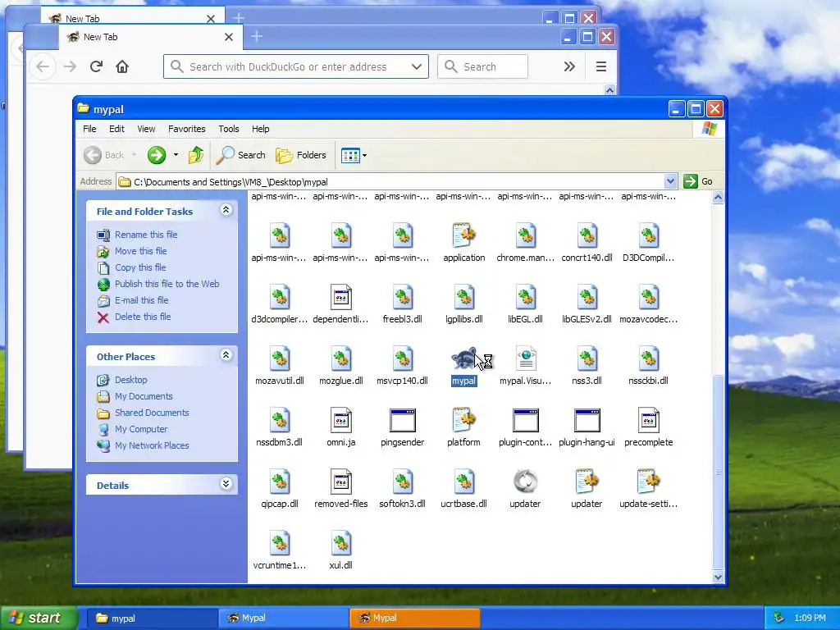
Task: Select the vcruntime1... dll file
Action: [x=279, y=550]
